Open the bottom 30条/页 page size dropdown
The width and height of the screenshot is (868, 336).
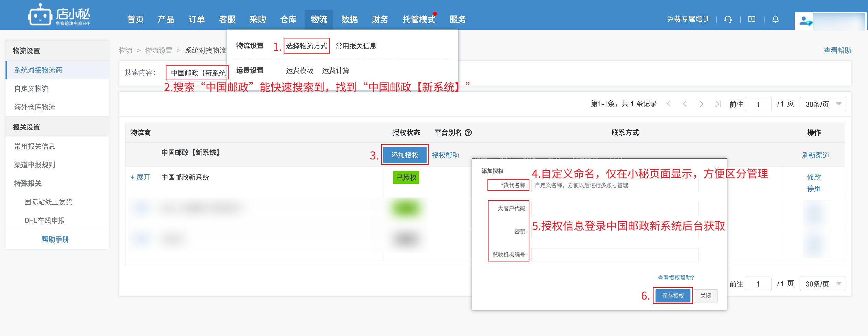823,284
